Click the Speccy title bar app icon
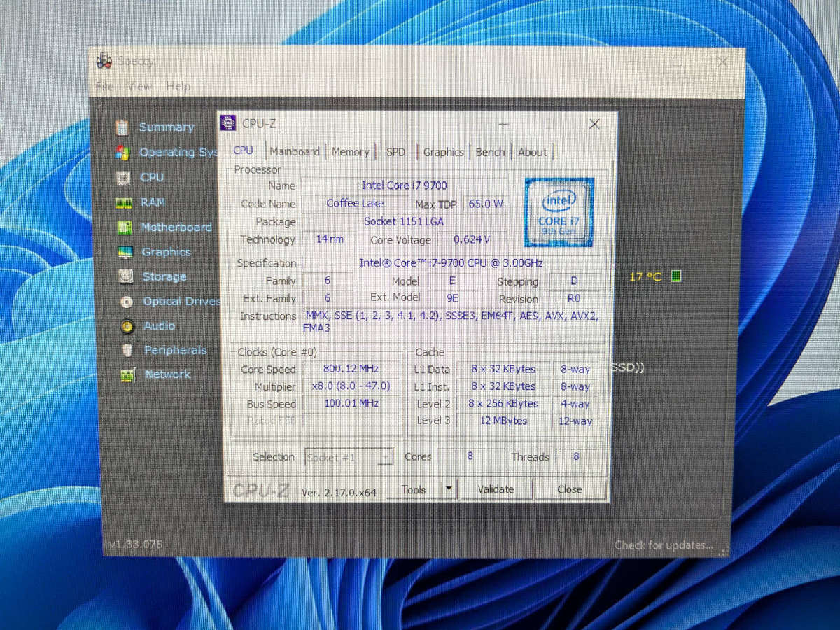Image resolution: width=840 pixels, height=630 pixels. pos(104,61)
